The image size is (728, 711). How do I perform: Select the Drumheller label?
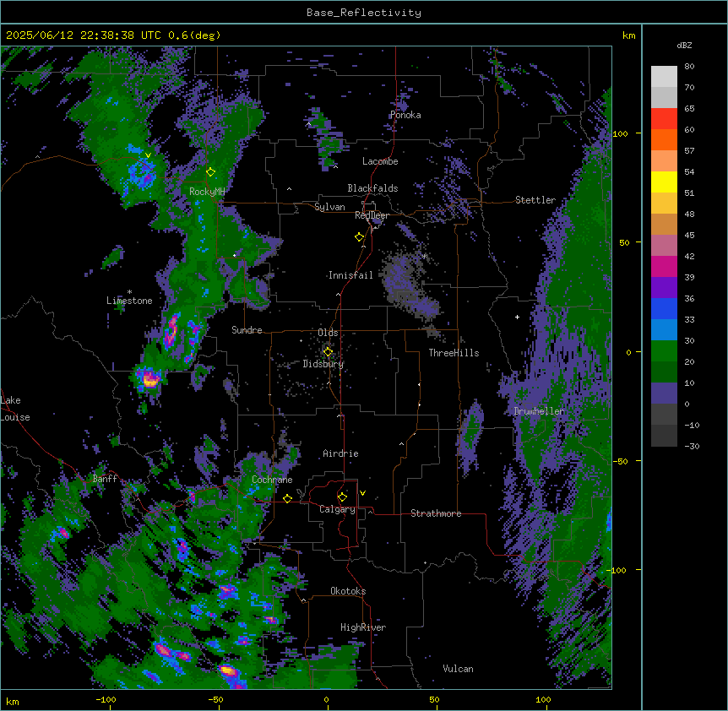click(539, 411)
